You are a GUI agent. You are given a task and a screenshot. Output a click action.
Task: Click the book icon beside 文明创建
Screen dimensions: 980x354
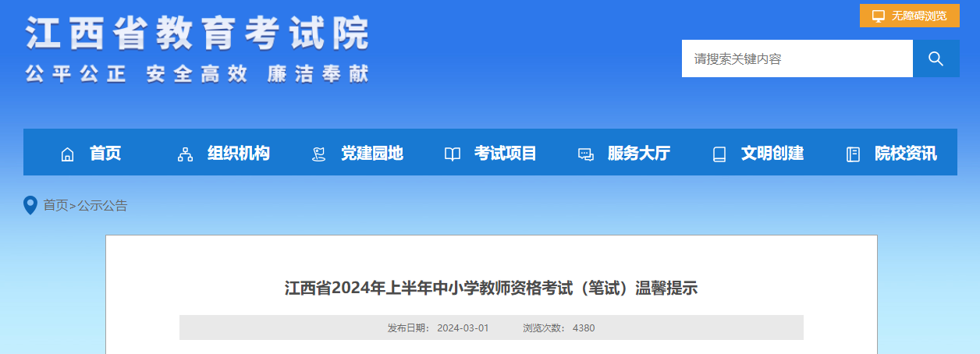point(719,154)
